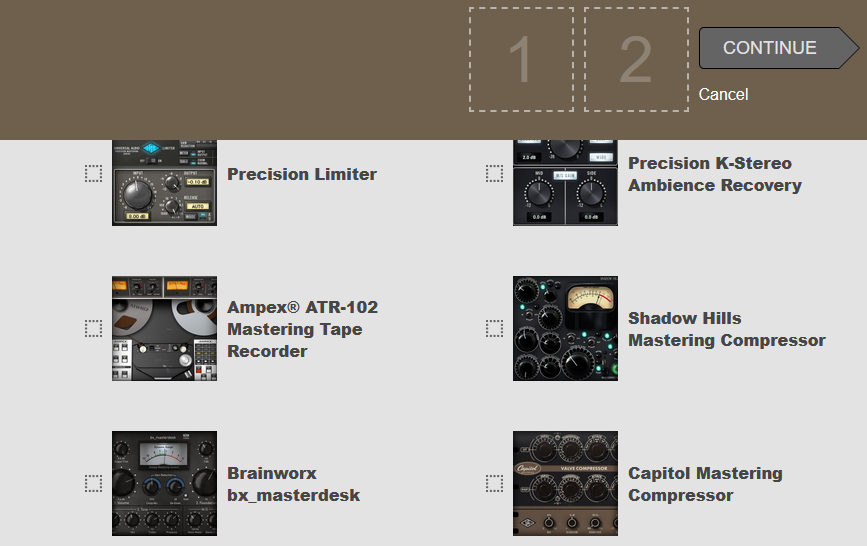Open the Ampex ATR-102 tape recorder thumbnail

(164, 329)
